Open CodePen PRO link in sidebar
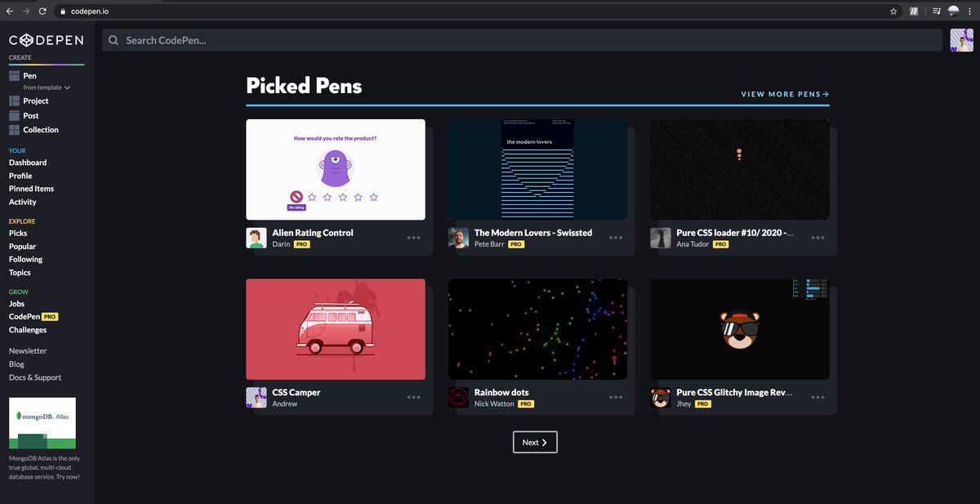The width and height of the screenshot is (980, 504). (x=33, y=317)
